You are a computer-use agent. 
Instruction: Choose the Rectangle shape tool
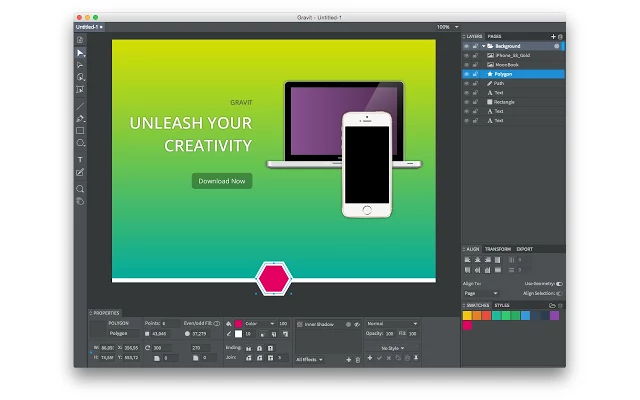point(80,131)
